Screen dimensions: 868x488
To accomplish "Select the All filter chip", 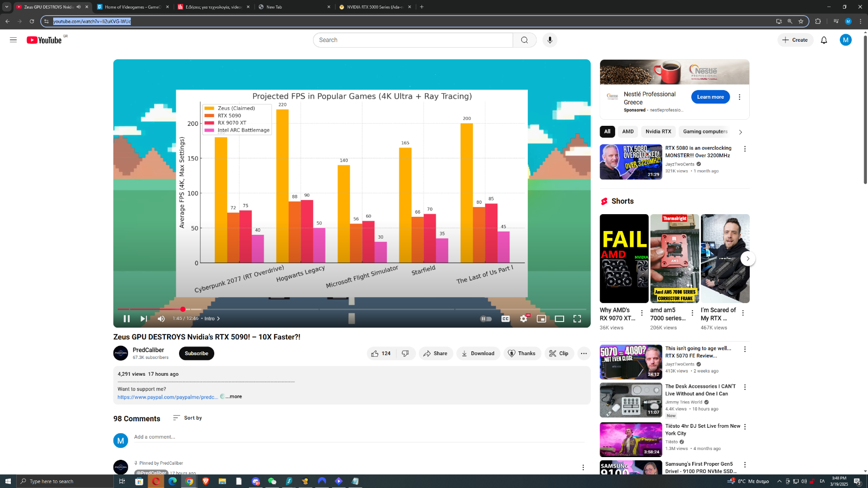I will point(607,132).
